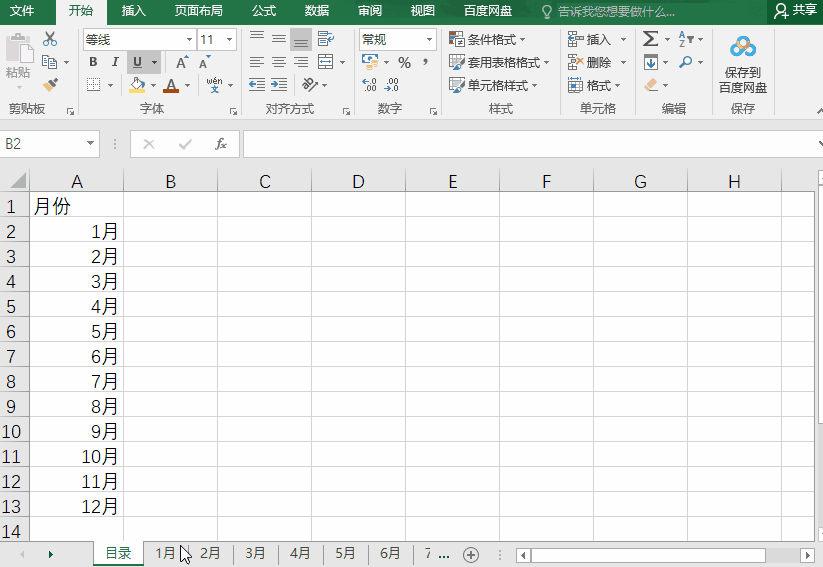Click 共享 Share button
The image size is (823, 567).
796,11
